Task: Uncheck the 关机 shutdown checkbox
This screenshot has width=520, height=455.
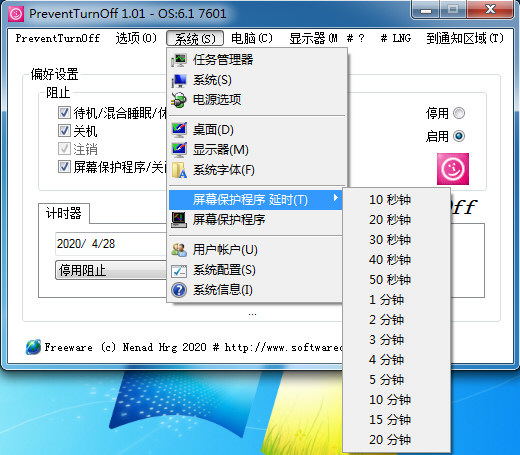Action: click(64, 130)
